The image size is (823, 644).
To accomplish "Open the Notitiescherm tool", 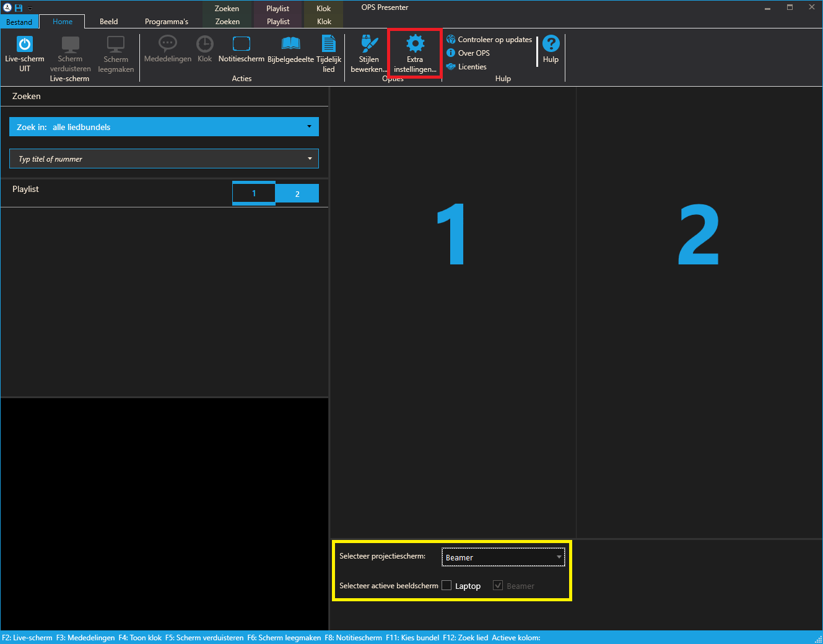I will (x=242, y=44).
